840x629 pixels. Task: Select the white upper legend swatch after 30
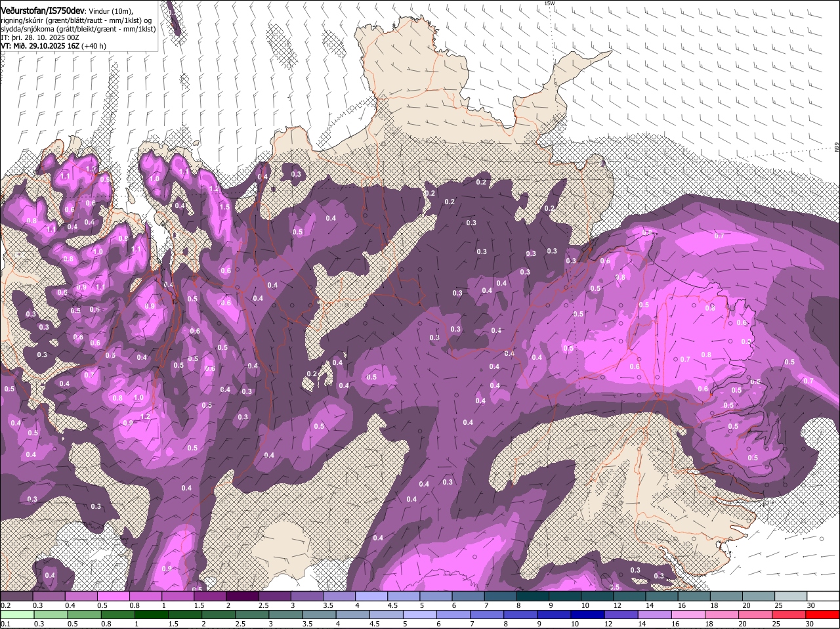click(x=824, y=596)
